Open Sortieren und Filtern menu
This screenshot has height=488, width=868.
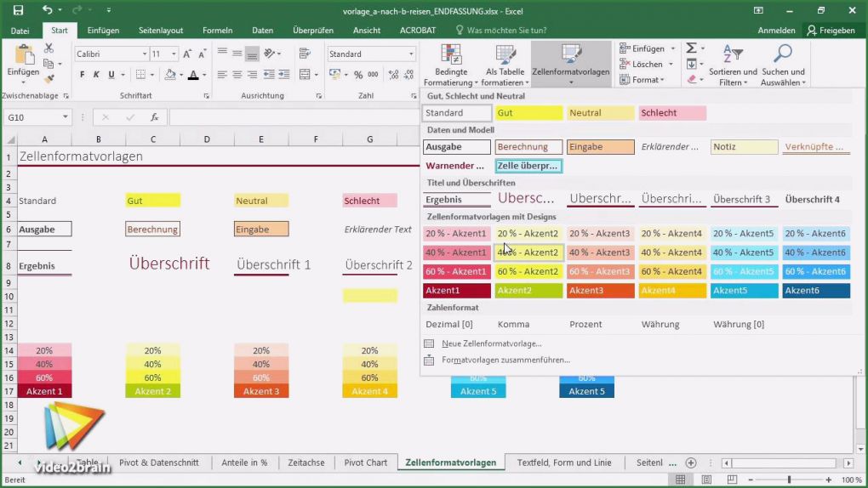(733, 65)
